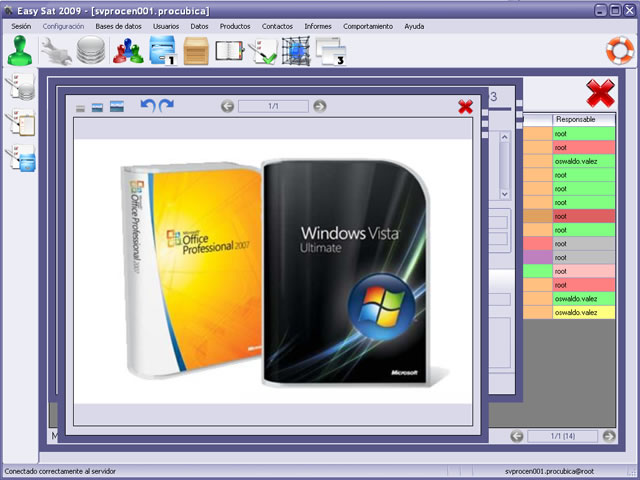The width and height of the screenshot is (640, 480).
Task: Click the purple cell in list
Action: [538, 258]
